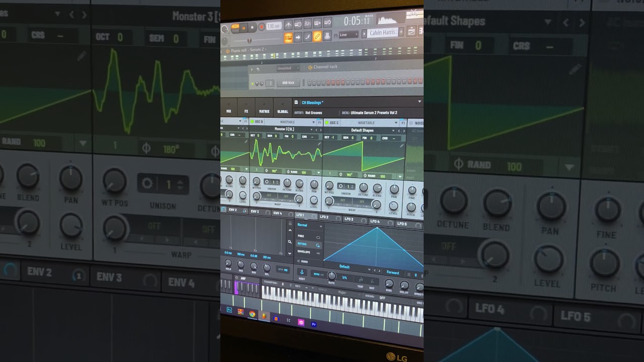Toggle the highlighted link icon in the toolbar
The image size is (644, 362).
coord(317,36)
